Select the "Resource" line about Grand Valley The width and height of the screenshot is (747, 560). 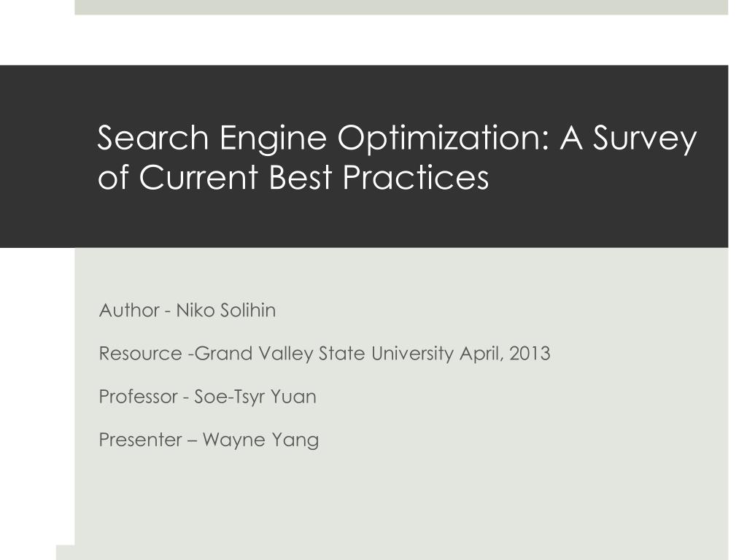tap(325, 354)
